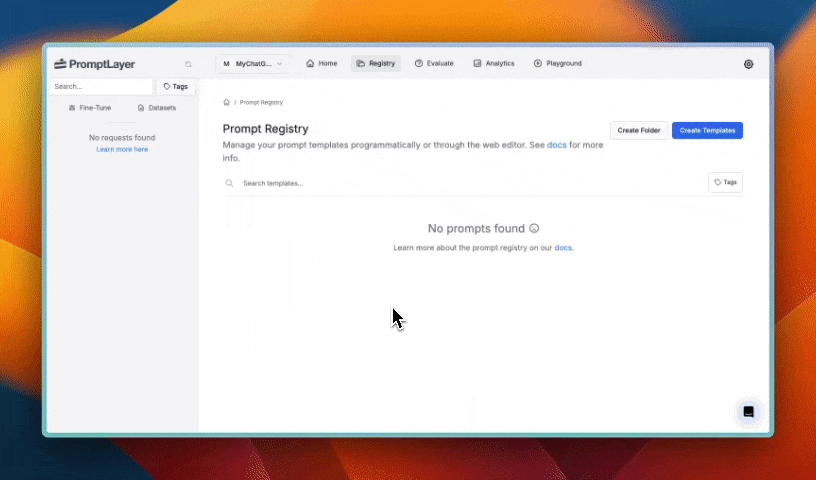This screenshot has width=816, height=480.
Task: Open the Analytics tab
Action: pos(494,63)
